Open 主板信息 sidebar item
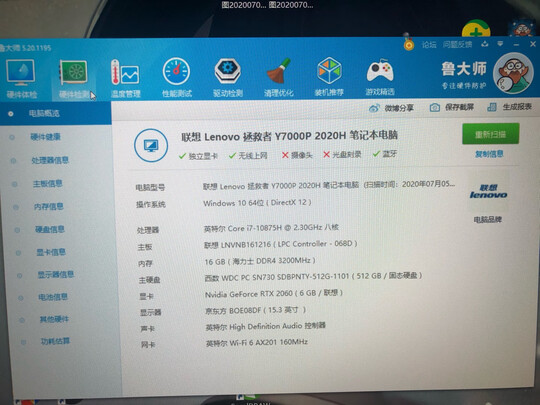 point(48,184)
